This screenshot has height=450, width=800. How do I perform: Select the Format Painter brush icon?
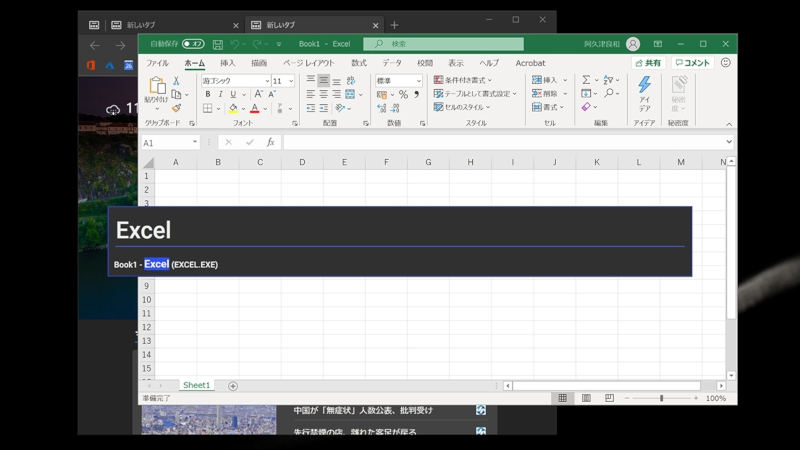[176, 108]
